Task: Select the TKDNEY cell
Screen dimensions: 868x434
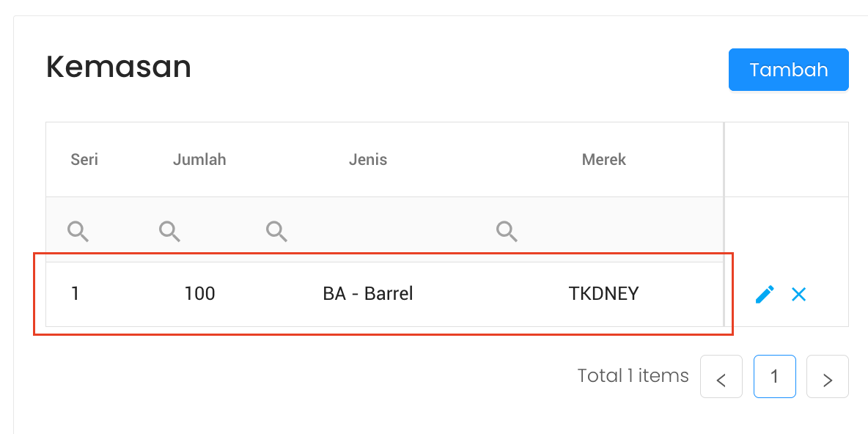Action: [604, 294]
